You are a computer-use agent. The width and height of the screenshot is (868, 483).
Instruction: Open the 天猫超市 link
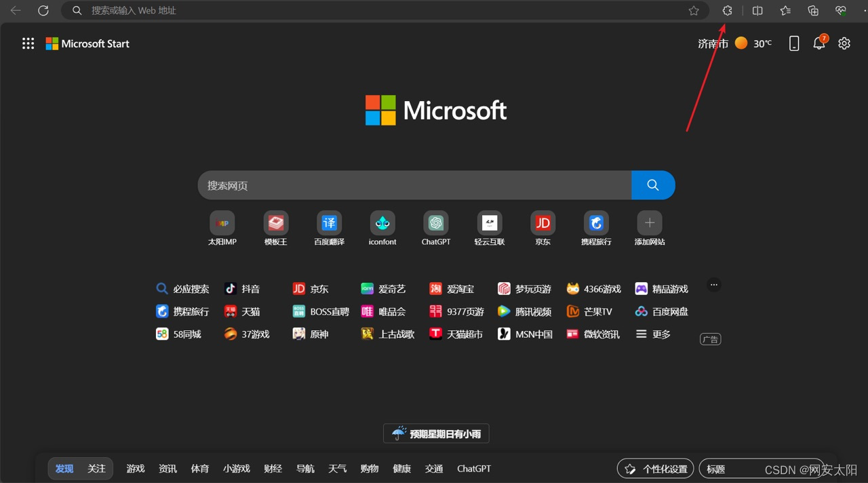coord(456,334)
